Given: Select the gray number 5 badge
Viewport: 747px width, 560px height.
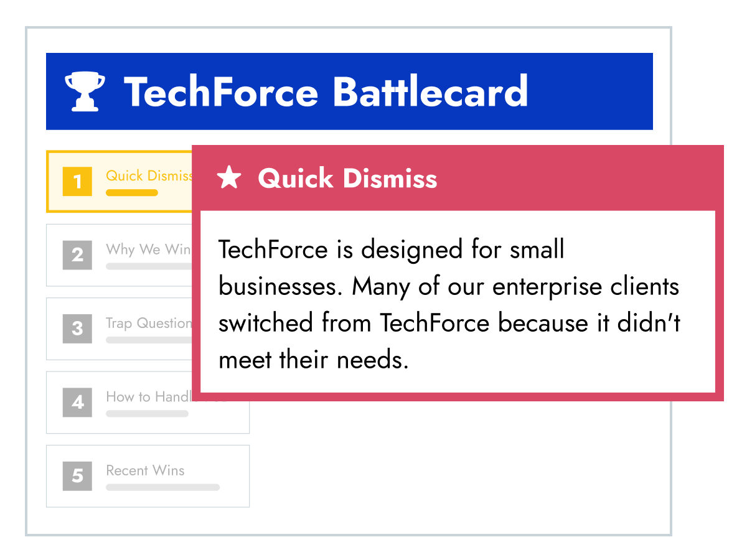Looking at the screenshot, I should [77, 476].
